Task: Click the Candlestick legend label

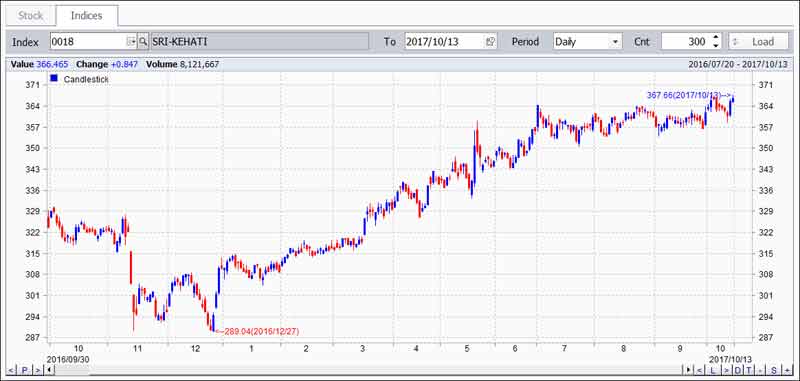Action: click(x=86, y=80)
